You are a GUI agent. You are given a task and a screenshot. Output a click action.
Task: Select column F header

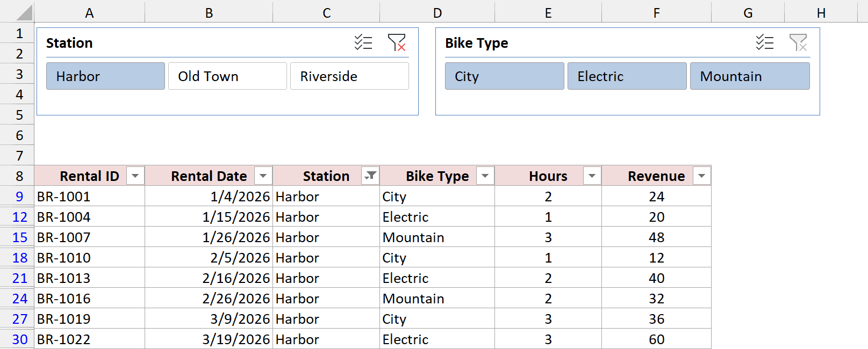tap(657, 12)
